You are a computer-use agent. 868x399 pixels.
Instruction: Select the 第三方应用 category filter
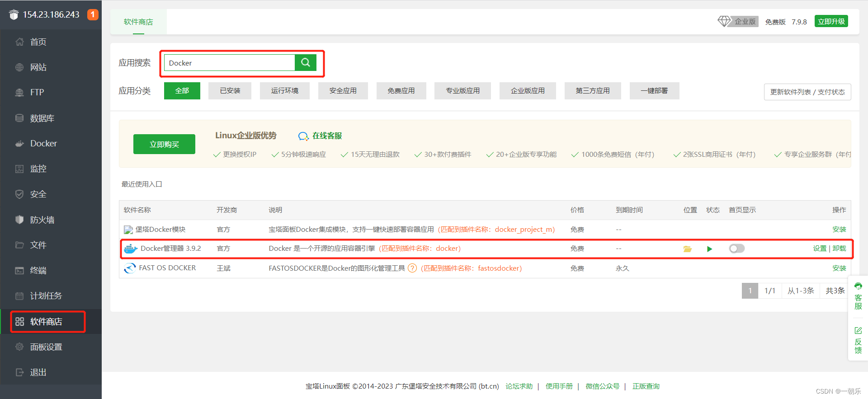tap(593, 91)
